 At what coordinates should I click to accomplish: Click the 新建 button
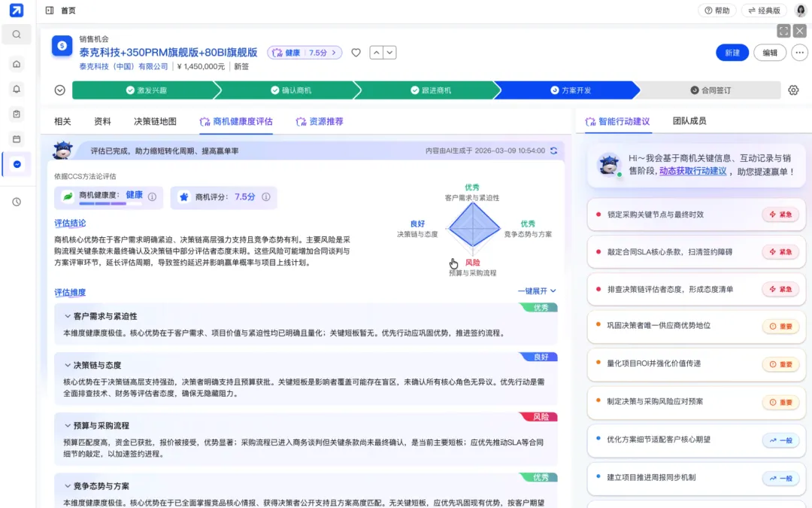tap(732, 53)
